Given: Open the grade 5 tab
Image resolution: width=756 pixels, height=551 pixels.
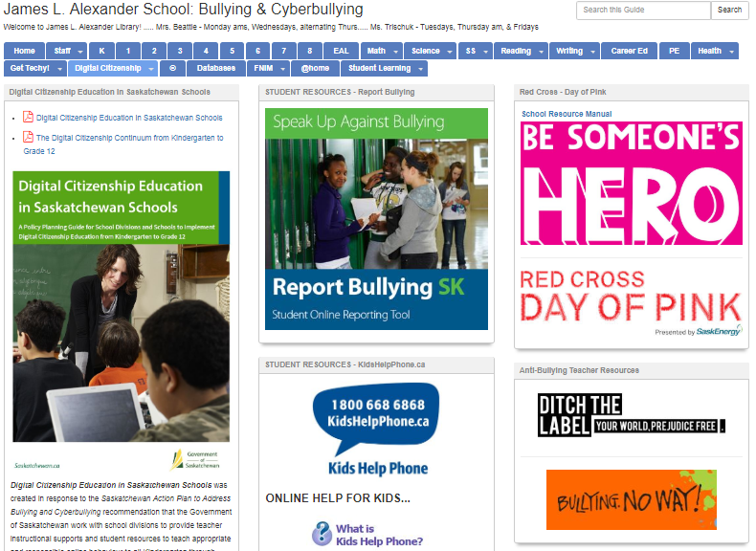Looking at the screenshot, I should (232, 51).
